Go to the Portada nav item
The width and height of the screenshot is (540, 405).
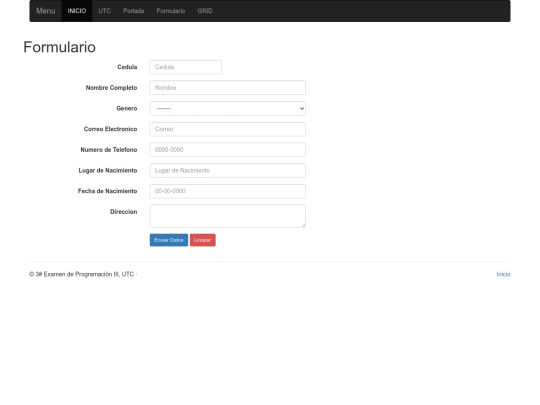tap(134, 11)
